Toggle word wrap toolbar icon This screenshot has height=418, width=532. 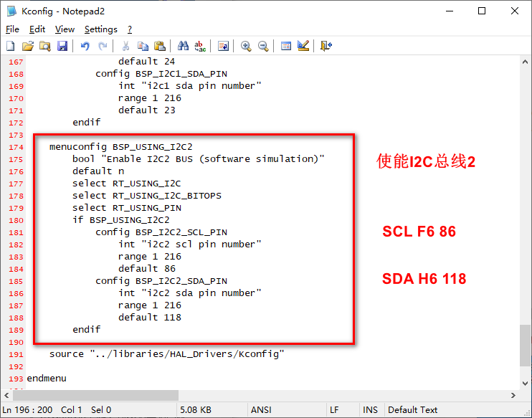pos(223,46)
